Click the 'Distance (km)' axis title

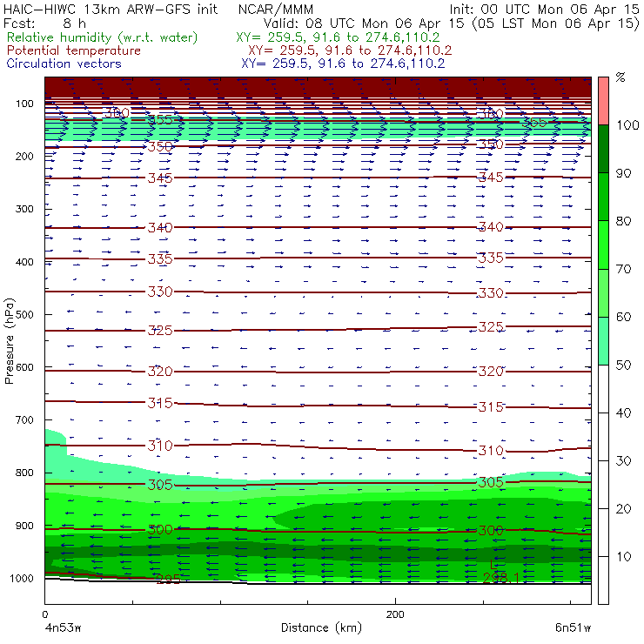coord(322,627)
